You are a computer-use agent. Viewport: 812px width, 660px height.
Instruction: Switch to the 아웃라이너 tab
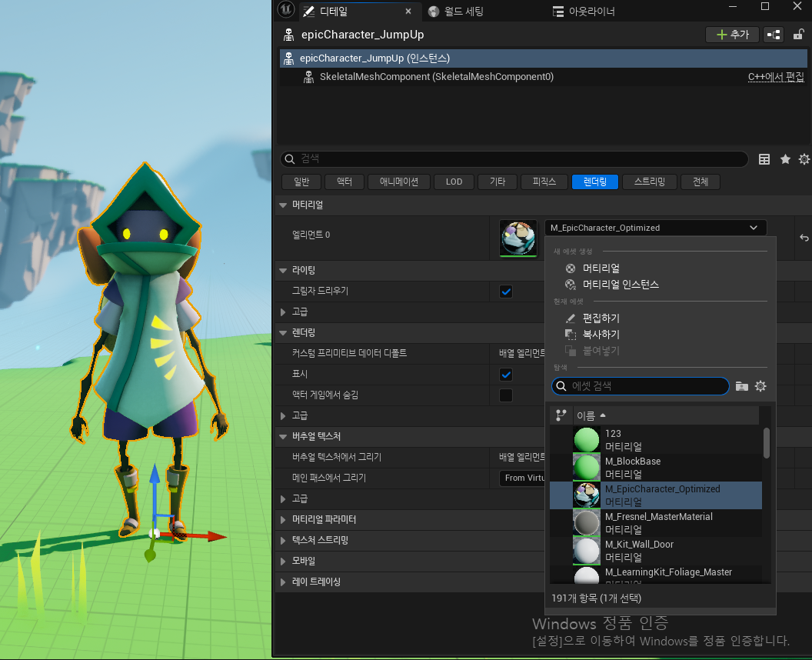click(x=584, y=12)
